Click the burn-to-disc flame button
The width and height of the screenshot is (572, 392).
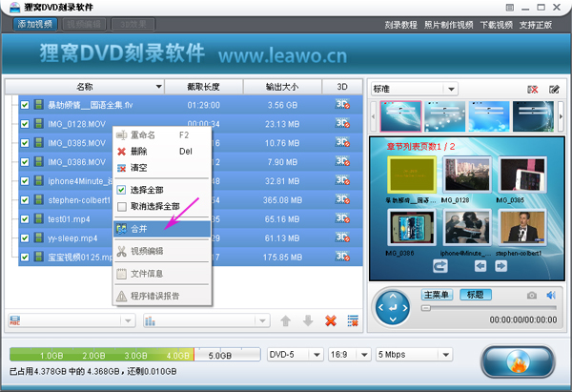(518, 361)
